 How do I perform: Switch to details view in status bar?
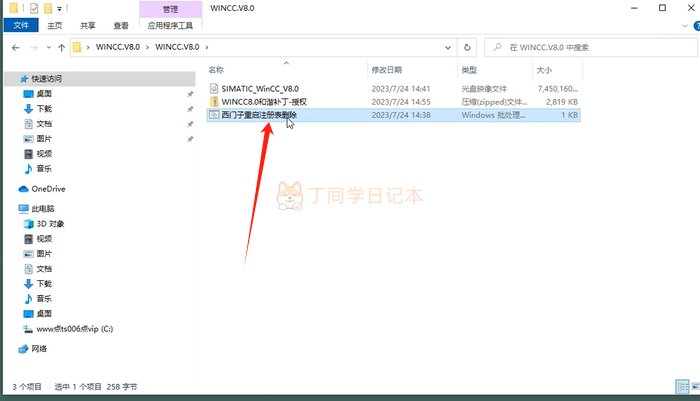(682, 387)
